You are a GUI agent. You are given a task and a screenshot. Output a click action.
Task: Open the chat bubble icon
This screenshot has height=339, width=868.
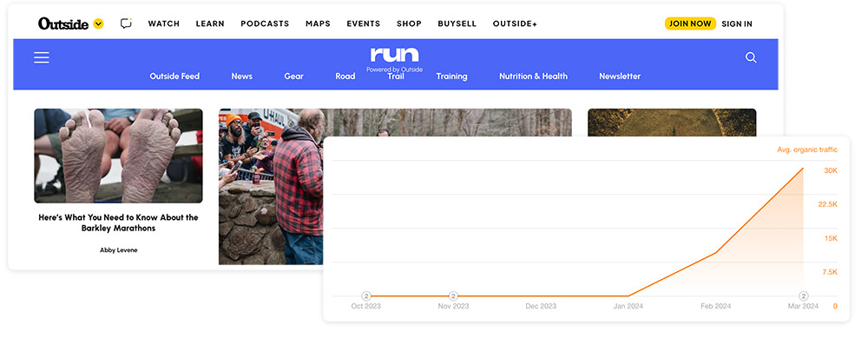(x=126, y=23)
